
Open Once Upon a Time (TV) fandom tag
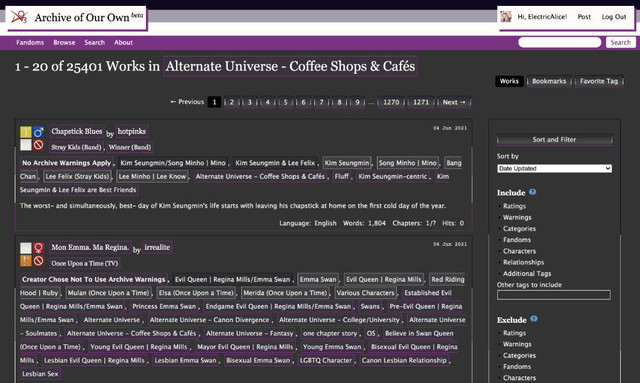(84, 263)
